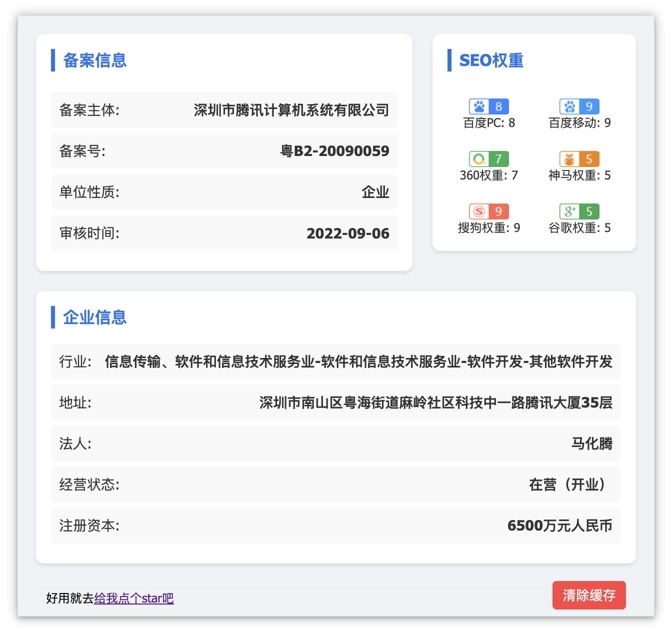Open the 给我点个star吧 link
This screenshot has height=636, width=672.
coord(134,598)
